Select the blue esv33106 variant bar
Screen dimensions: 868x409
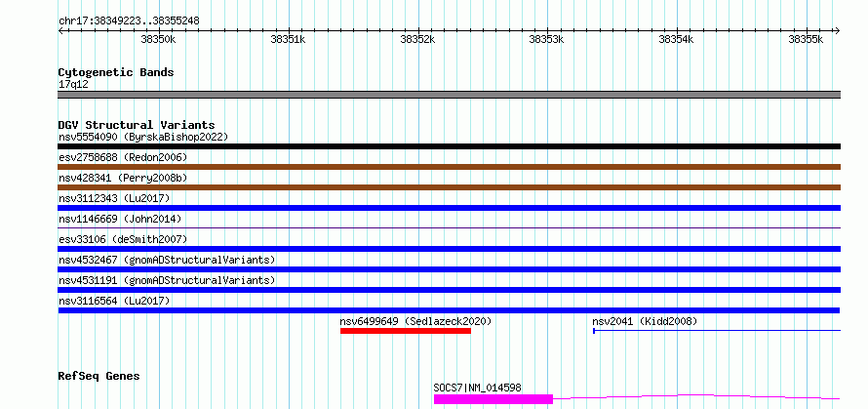click(x=450, y=249)
